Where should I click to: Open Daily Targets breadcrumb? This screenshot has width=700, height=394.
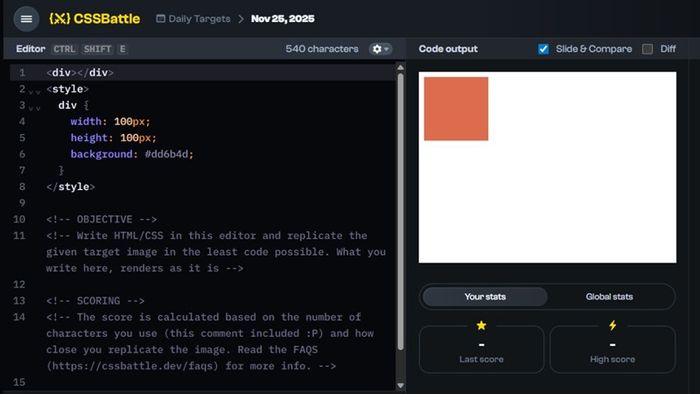coord(199,19)
